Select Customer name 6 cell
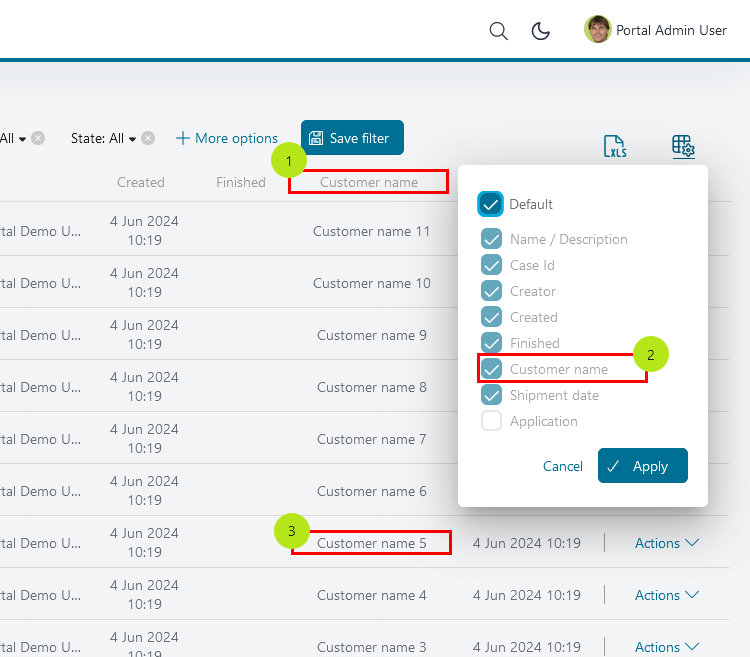The width and height of the screenshot is (750, 657). 372,491
